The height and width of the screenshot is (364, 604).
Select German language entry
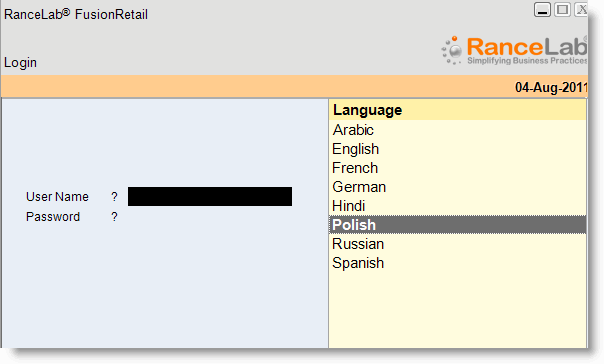tap(458, 187)
